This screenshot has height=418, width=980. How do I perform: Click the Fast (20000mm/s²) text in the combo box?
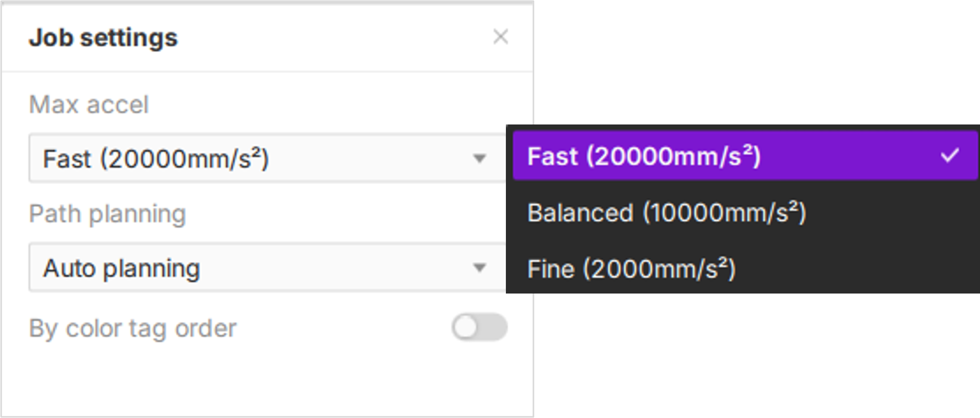(x=155, y=159)
